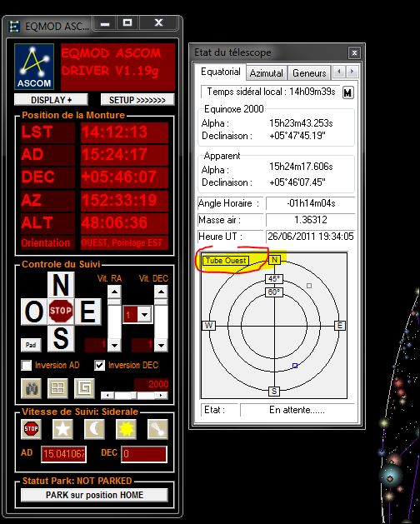Image resolution: width=420 pixels, height=524 pixels.
Task: Expand display with DISPLAY + button
Action: [51, 100]
